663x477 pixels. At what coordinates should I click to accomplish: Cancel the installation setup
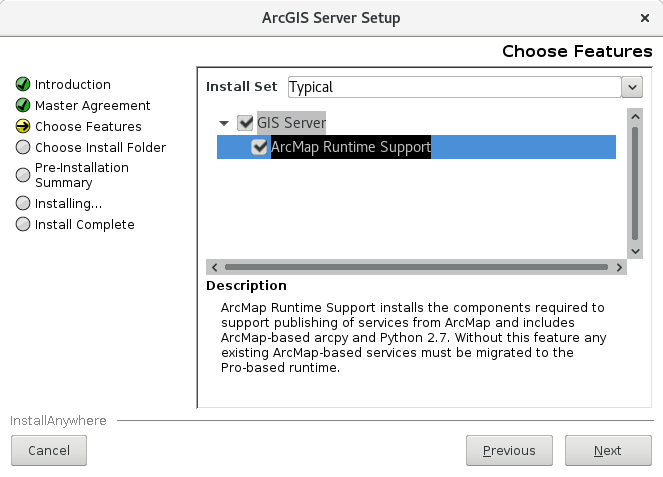click(49, 451)
